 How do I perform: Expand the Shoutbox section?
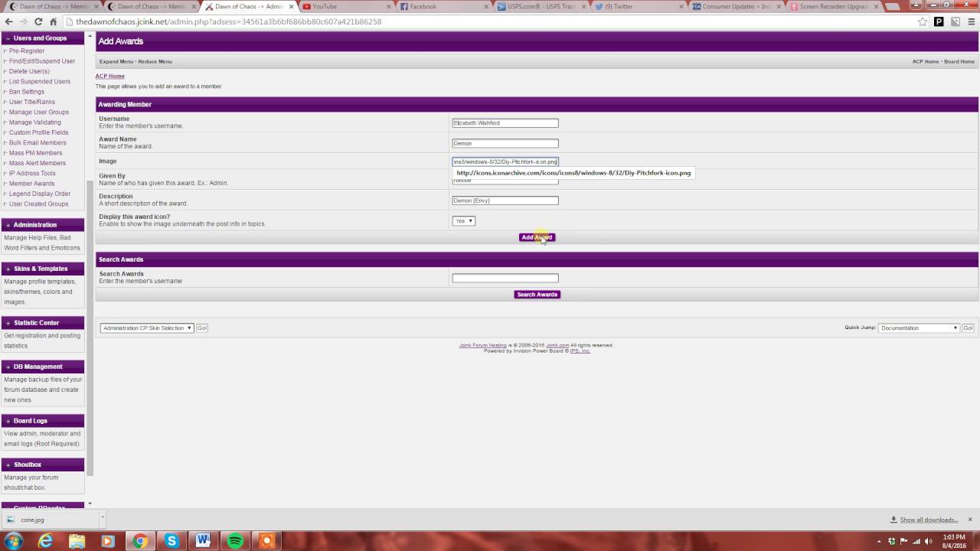(x=8, y=465)
